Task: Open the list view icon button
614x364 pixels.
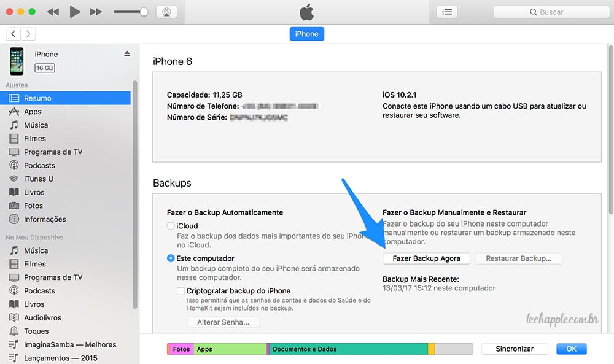Action: click(446, 12)
